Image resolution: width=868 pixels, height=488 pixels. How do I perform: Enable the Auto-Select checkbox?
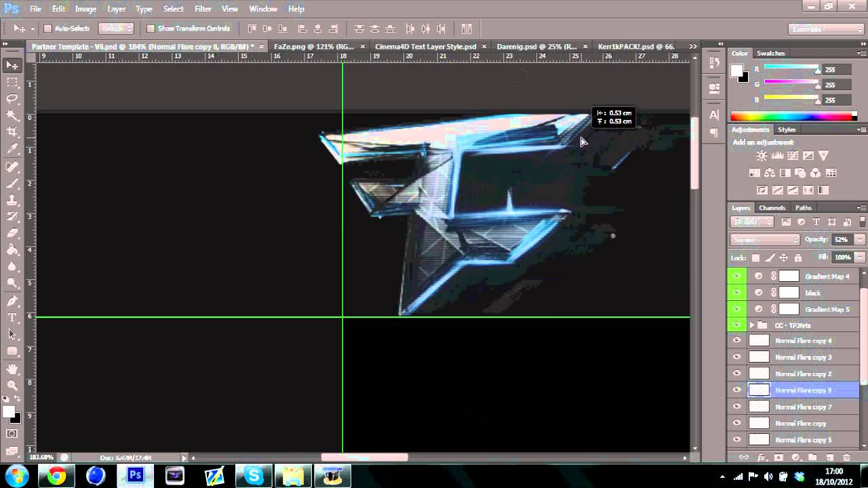tap(47, 28)
